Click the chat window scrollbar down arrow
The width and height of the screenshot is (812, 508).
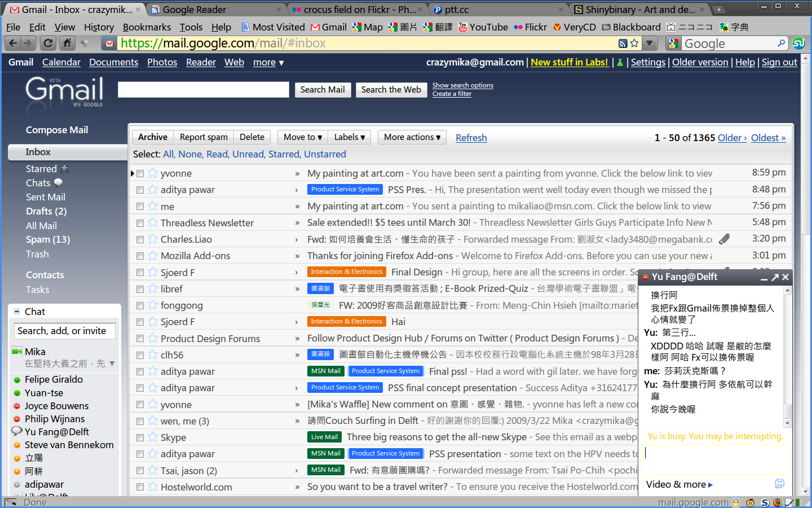pos(788,423)
